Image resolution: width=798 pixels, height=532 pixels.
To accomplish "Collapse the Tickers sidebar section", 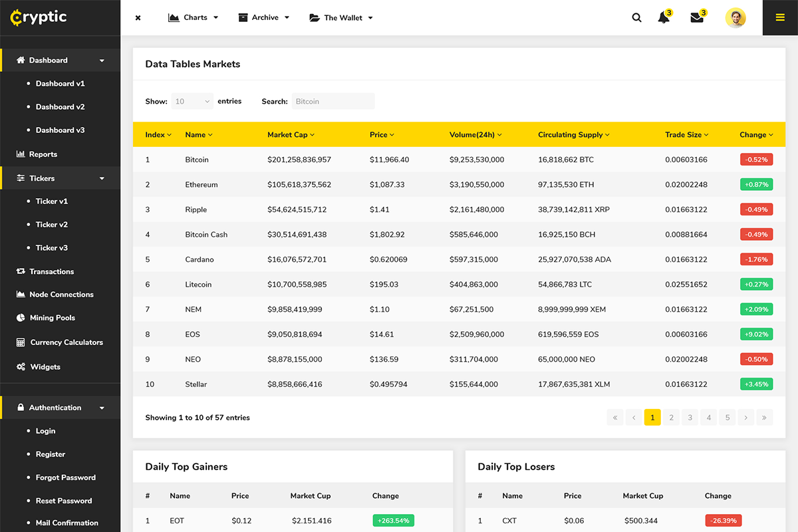I will [x=102, y=178].
